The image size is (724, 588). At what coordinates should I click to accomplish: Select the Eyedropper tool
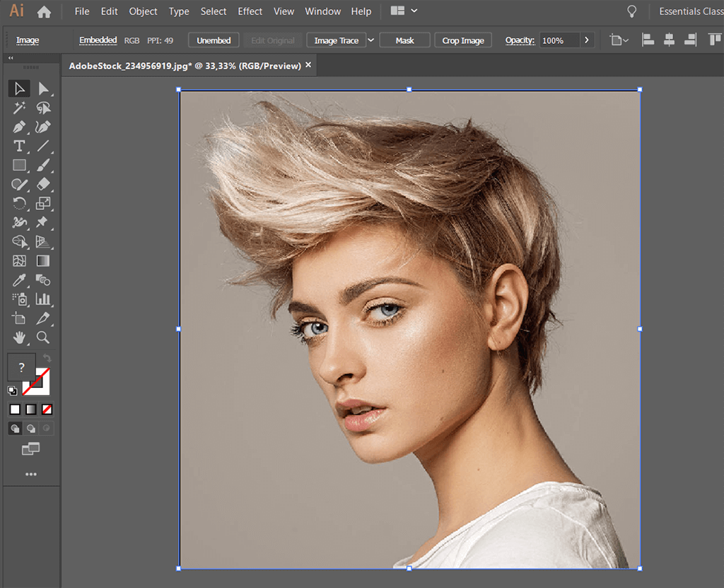(x=19, y=280)
